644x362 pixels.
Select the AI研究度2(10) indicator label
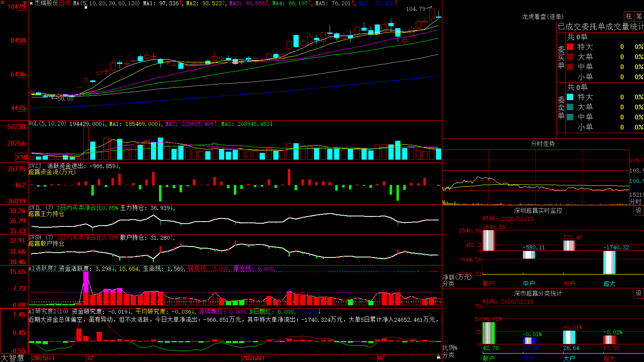point(49,311)
